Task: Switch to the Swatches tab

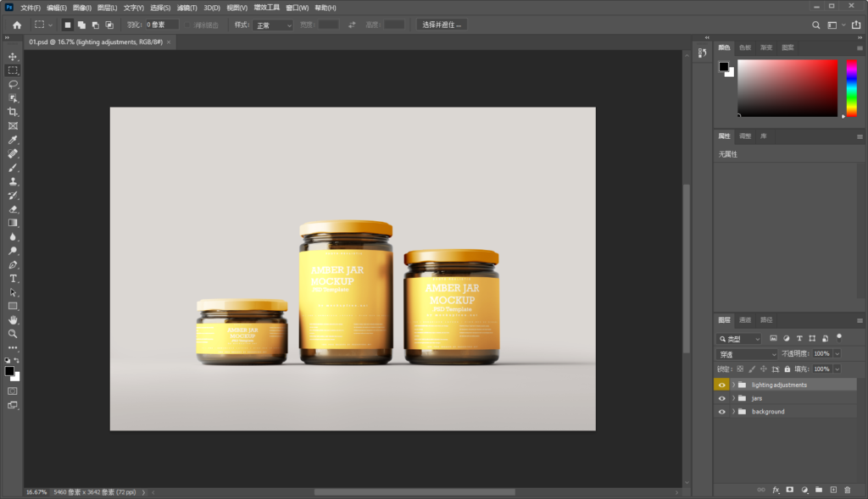Action: 745,47
